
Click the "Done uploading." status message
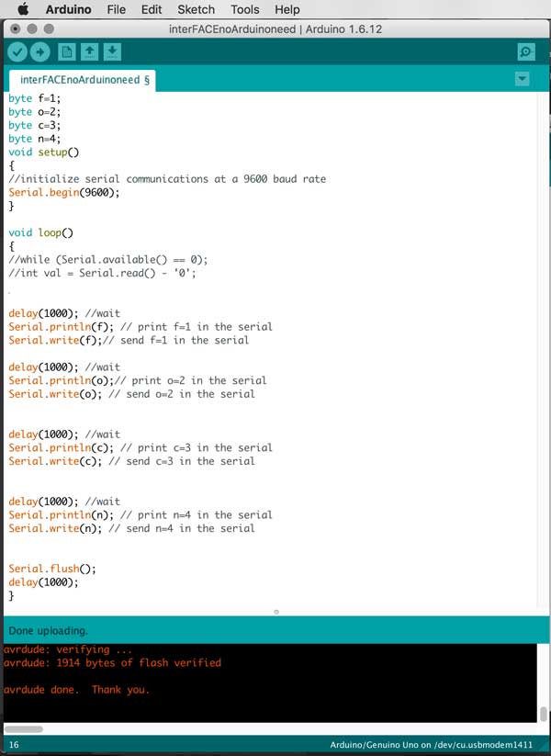point(48,631)
